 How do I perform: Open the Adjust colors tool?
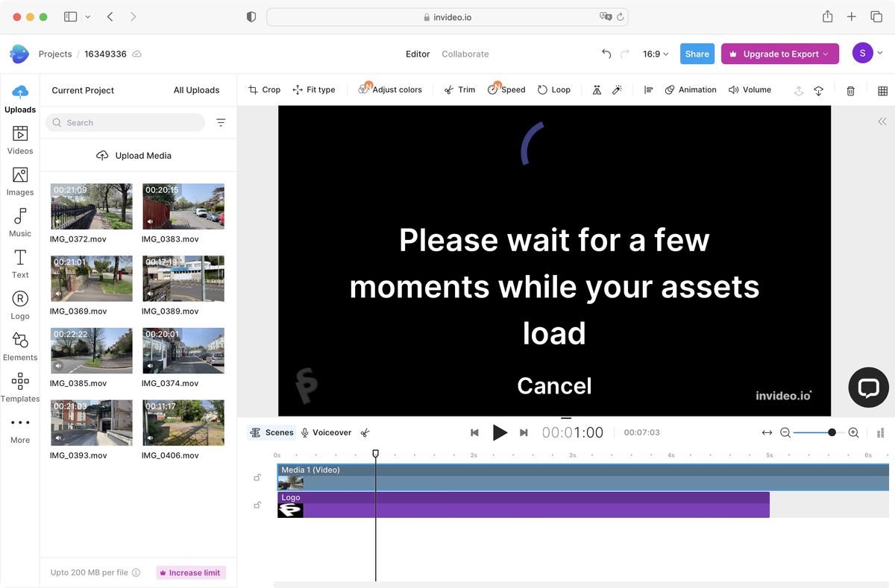tap(391, 89)
